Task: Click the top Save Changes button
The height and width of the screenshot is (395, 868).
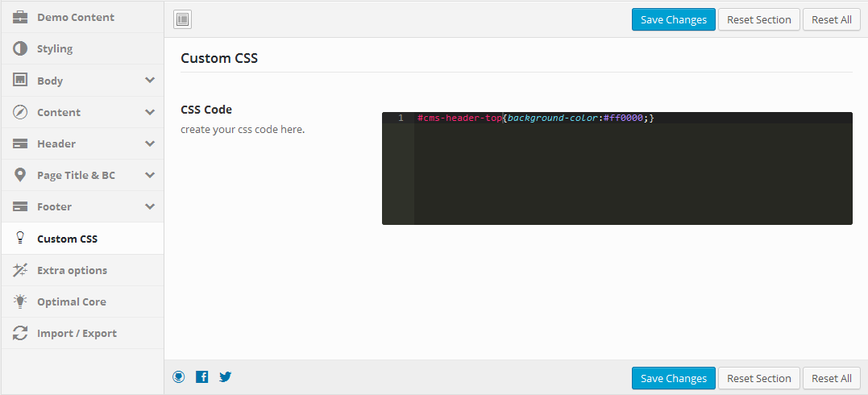Action: click(674, 19)
